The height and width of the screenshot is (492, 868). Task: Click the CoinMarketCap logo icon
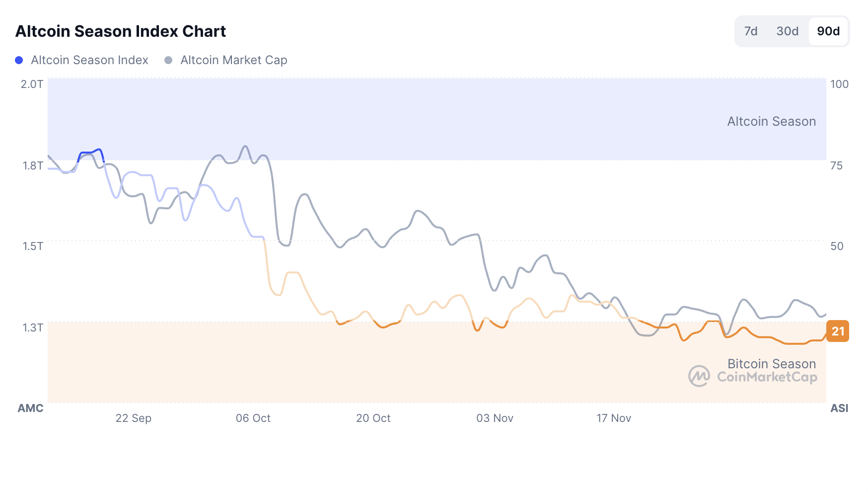pyautogui.click(x=699, y=376)
